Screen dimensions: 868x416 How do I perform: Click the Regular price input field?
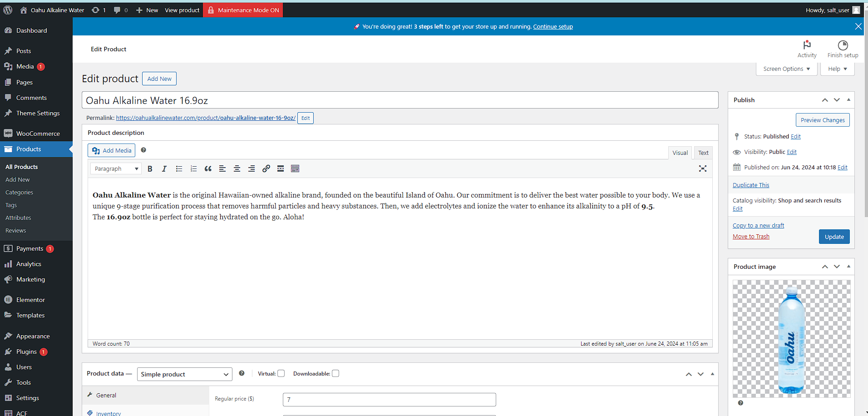coord(390,400)
